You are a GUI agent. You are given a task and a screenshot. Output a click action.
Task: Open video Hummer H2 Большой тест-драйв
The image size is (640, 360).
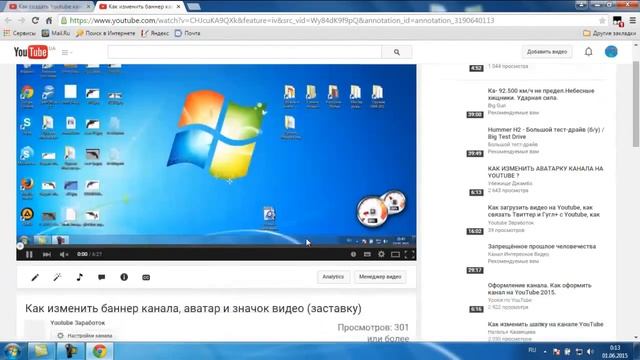point(546,133)
